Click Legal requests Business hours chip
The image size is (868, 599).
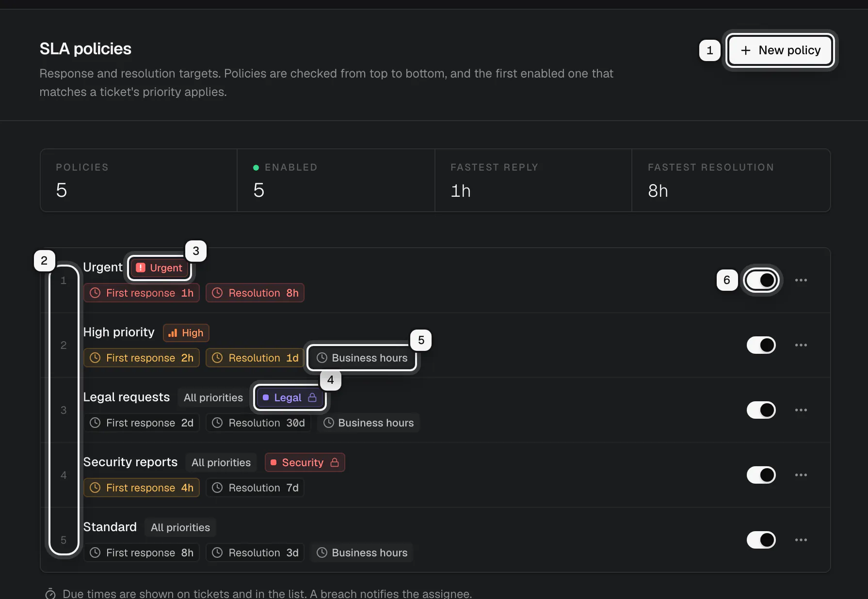(x=369, y=423)
